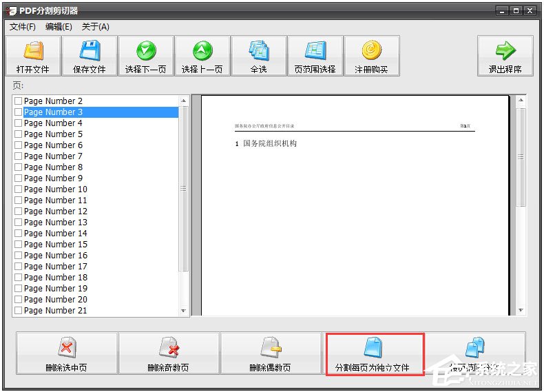Click the 保存文件 floppy disk icon
This screenshot has height=392, width=544.
point(90,51)
